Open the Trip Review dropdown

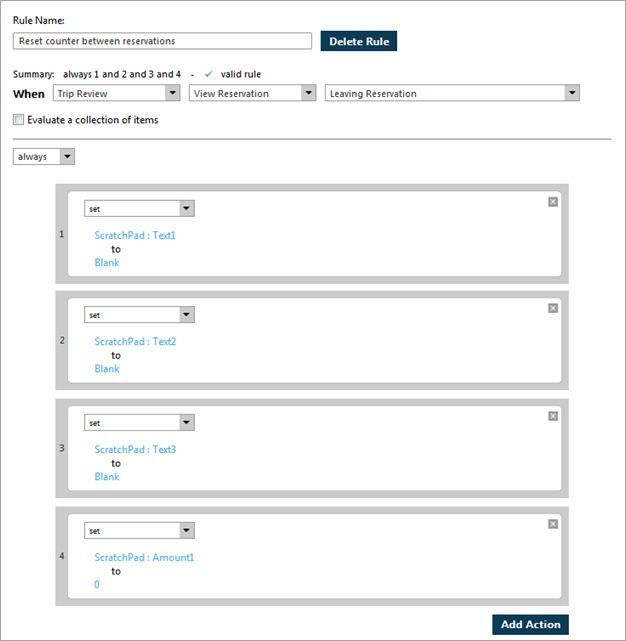tap(117, 93)
